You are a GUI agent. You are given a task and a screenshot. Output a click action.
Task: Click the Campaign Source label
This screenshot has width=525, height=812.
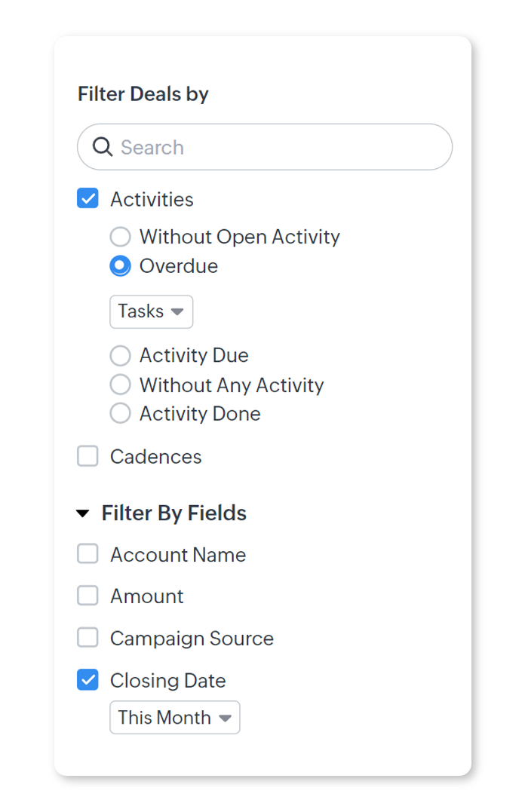click(192, 639)
